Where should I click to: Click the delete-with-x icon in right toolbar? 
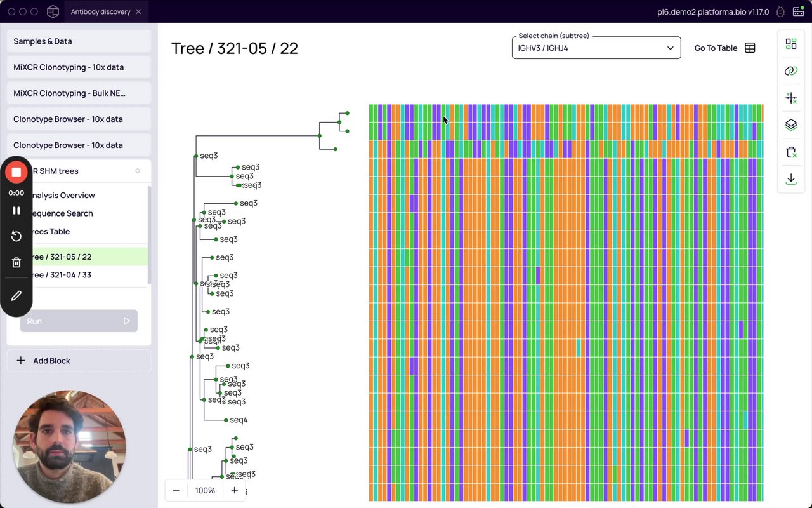(791, 152)
